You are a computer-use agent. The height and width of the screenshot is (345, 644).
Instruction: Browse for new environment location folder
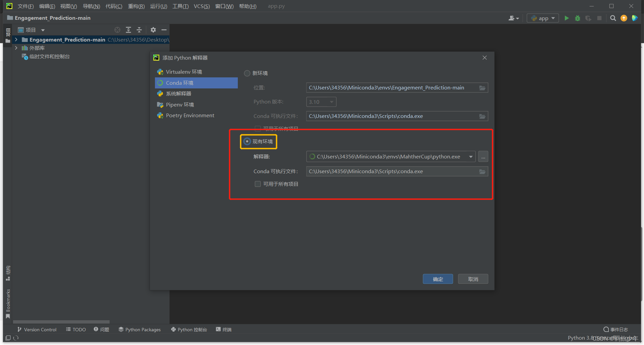click(x=482, y=88)
